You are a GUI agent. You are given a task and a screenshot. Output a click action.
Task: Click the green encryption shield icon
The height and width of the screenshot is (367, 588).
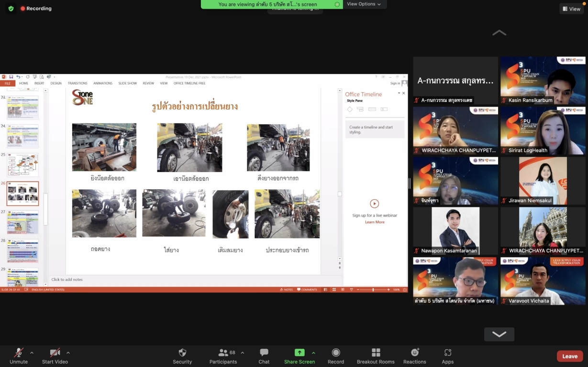11,9
